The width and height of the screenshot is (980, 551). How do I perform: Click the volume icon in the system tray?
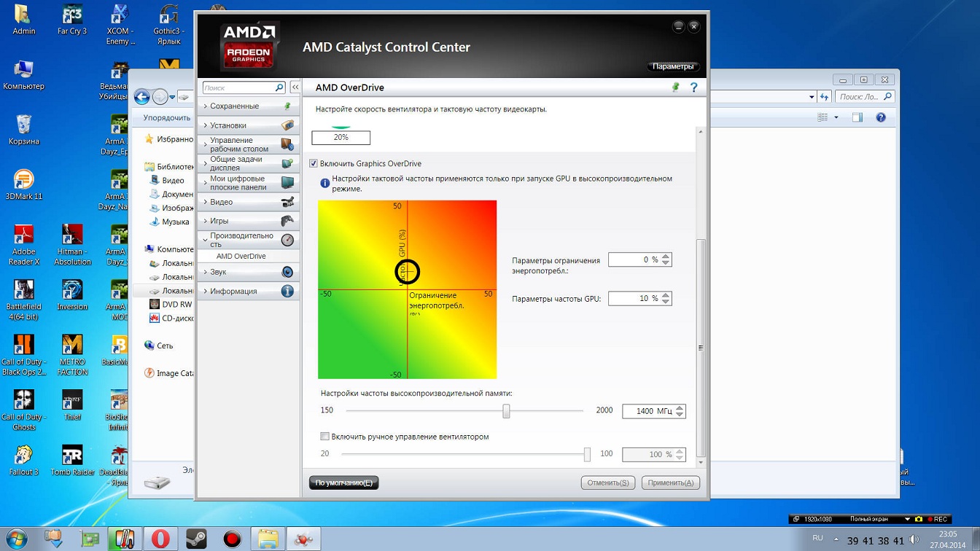tap(914, 540)
